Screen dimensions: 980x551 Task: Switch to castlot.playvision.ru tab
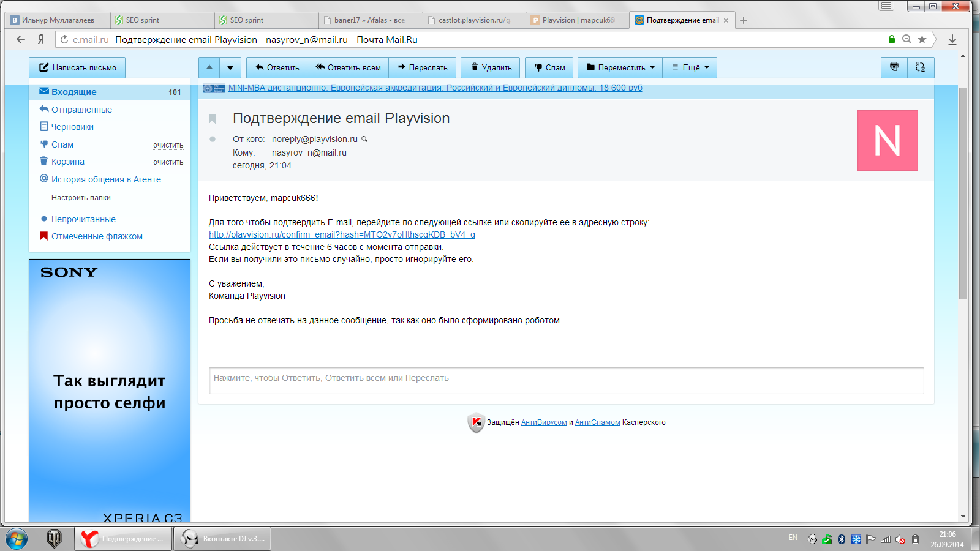[x=475, y=20]
